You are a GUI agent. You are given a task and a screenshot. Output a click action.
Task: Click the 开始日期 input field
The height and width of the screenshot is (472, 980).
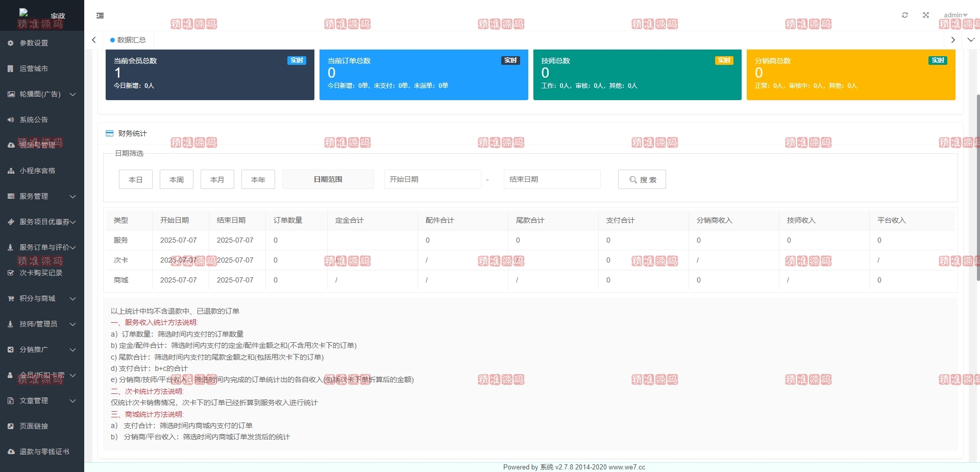[x=433, y=179]
